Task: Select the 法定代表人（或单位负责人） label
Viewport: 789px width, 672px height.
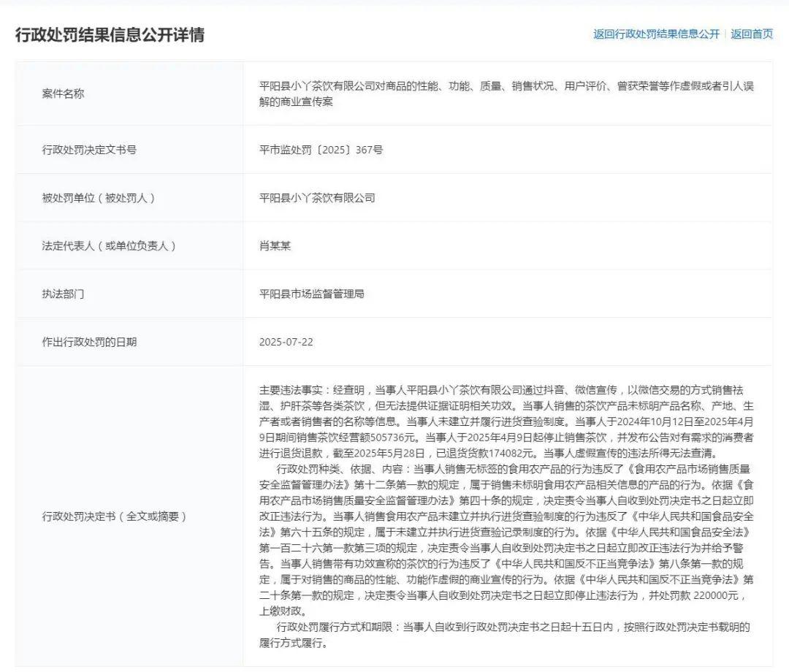Action: 110,246
